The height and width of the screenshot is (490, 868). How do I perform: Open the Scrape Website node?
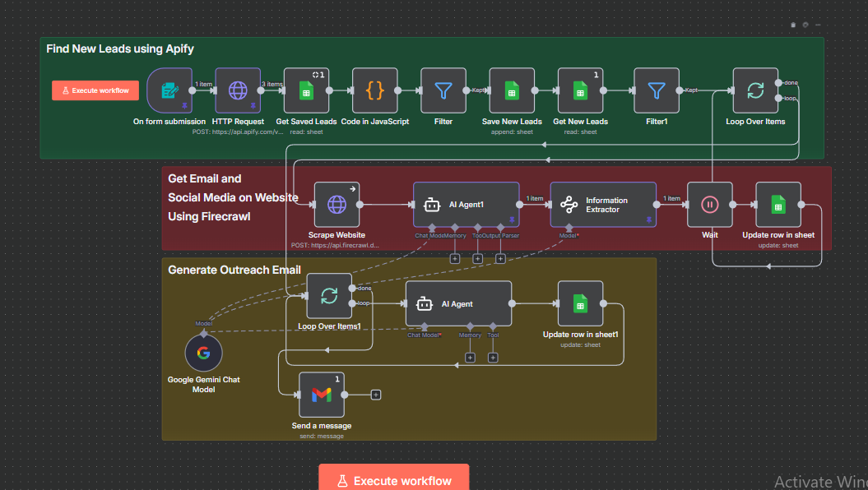[337, 204]
